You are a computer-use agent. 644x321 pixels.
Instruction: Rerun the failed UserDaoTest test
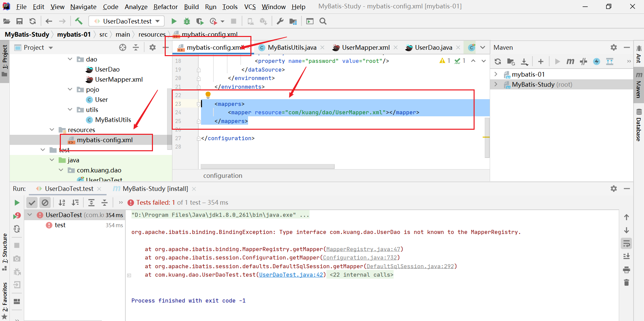17,215
